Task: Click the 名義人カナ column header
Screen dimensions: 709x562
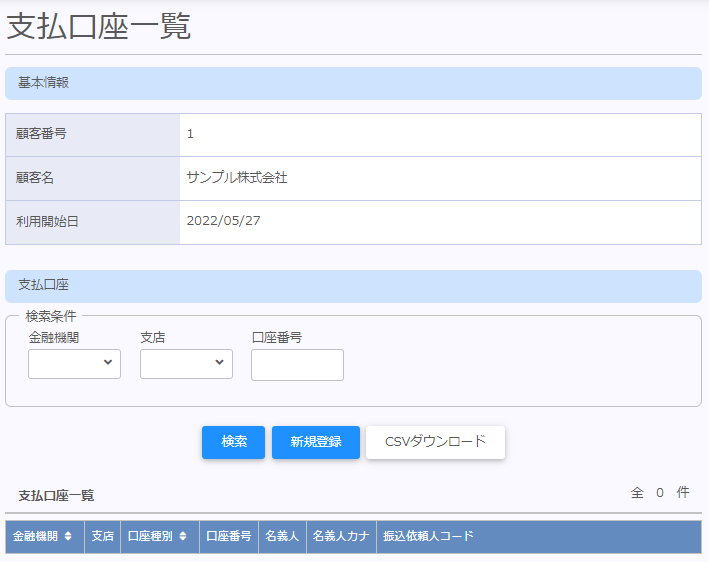Action: 341,537
